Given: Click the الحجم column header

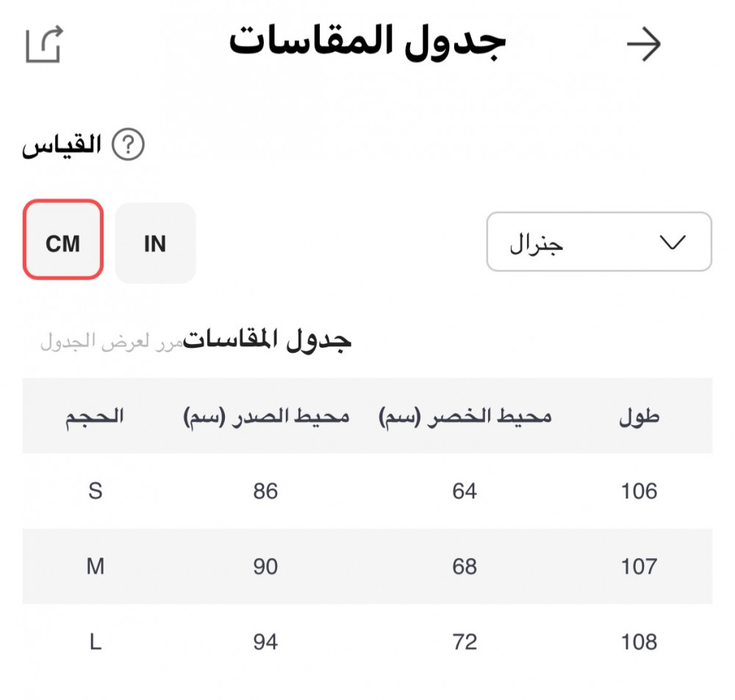Looking at the screenshot, I should pos(94,417).
